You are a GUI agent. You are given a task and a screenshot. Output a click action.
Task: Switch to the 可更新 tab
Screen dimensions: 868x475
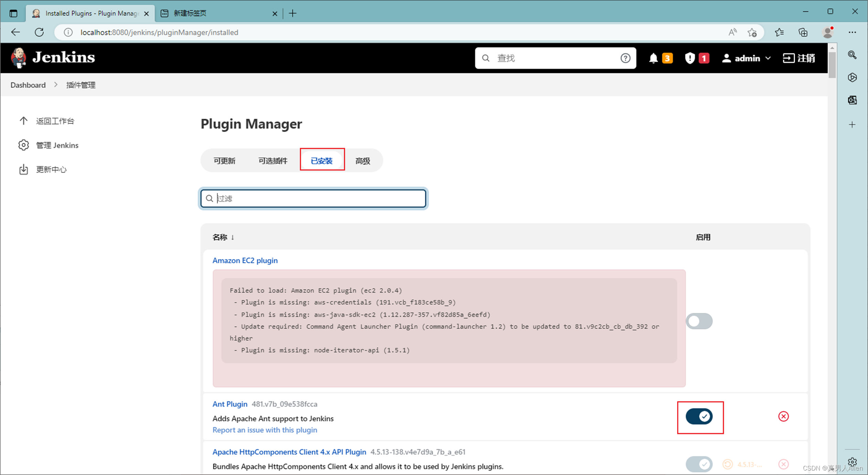[x=224, y=160]
